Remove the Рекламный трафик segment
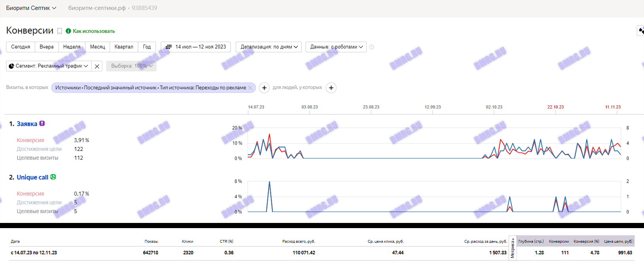This screenshot has width=644, height=265. click(97, 66)
